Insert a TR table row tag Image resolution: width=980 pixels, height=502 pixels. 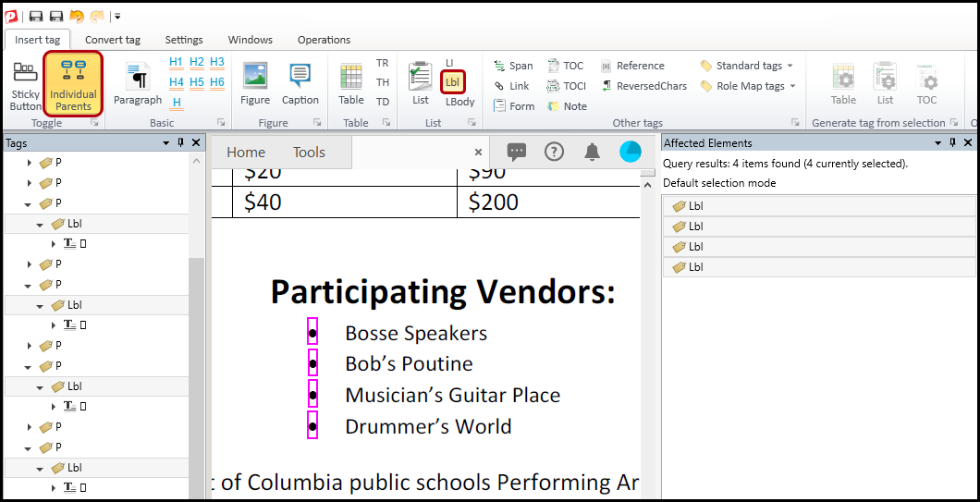383,63
